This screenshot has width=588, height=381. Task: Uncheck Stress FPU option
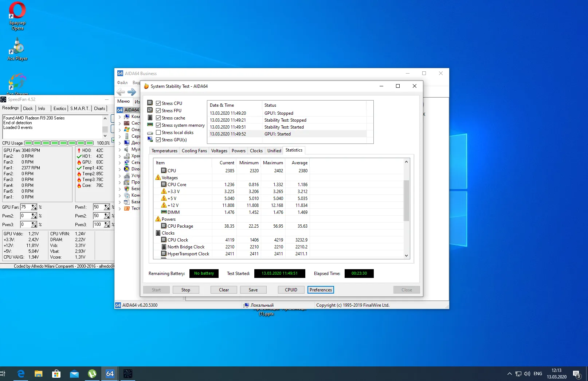pos(158,111)
